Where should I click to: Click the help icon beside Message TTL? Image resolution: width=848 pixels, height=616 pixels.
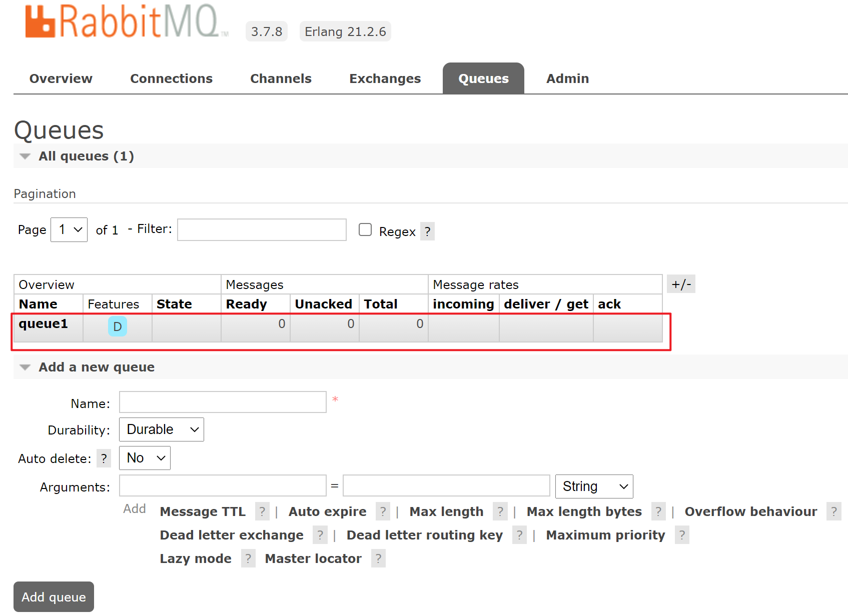pyautogui.click(x=262, y=511)
